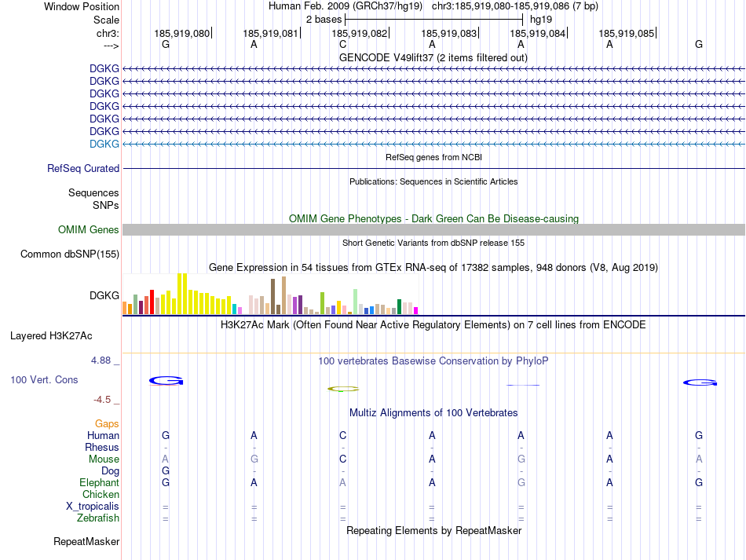Click the ---> sequence direction arrow label

(x=111, y=46)
